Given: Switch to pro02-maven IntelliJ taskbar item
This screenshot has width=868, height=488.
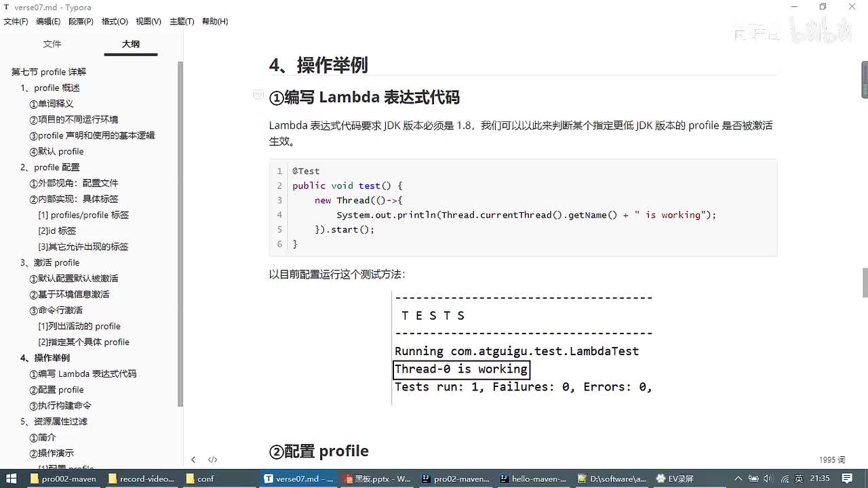Looking at the screenshot, I should tap(455, 479).
